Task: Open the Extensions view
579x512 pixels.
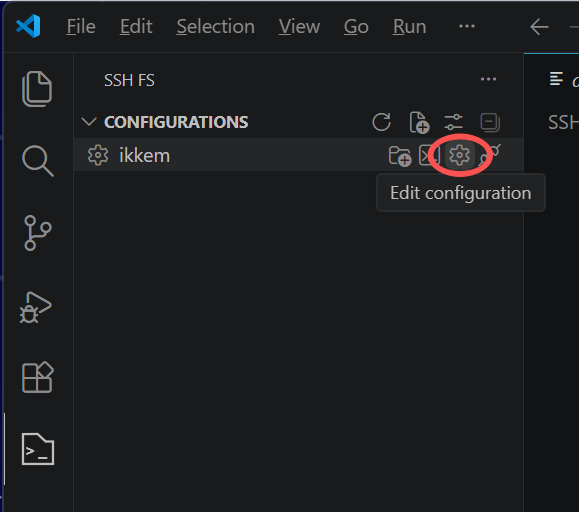Action: (38, 377)
